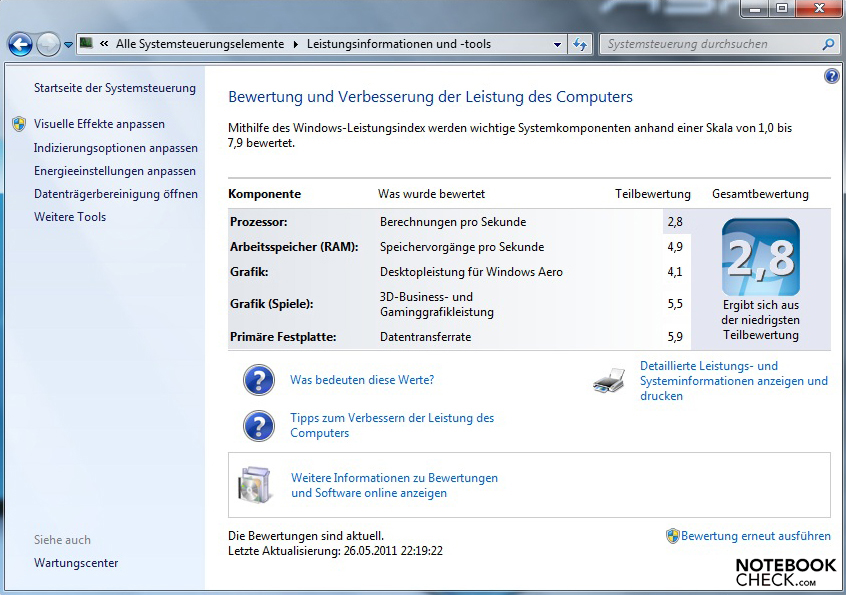This screenshot has width=846, height=595.
Task: Minimize the window
Action: click(755, 9)
